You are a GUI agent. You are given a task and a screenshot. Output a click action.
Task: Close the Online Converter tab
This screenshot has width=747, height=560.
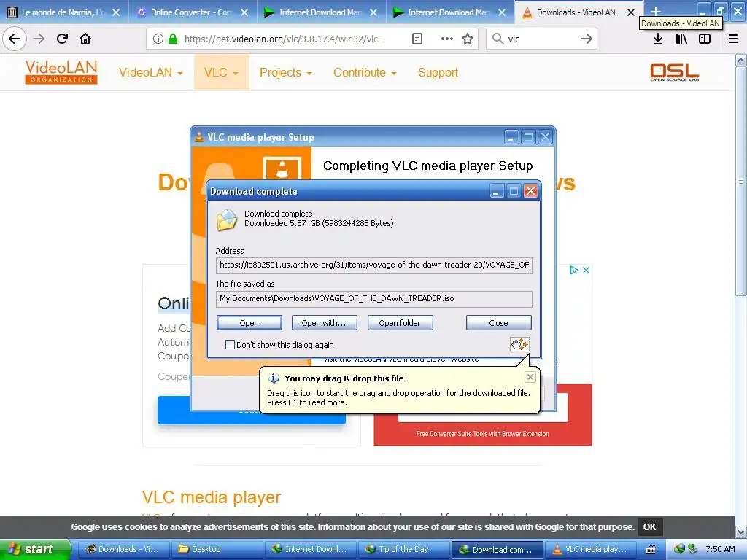[x=244, y=12]
